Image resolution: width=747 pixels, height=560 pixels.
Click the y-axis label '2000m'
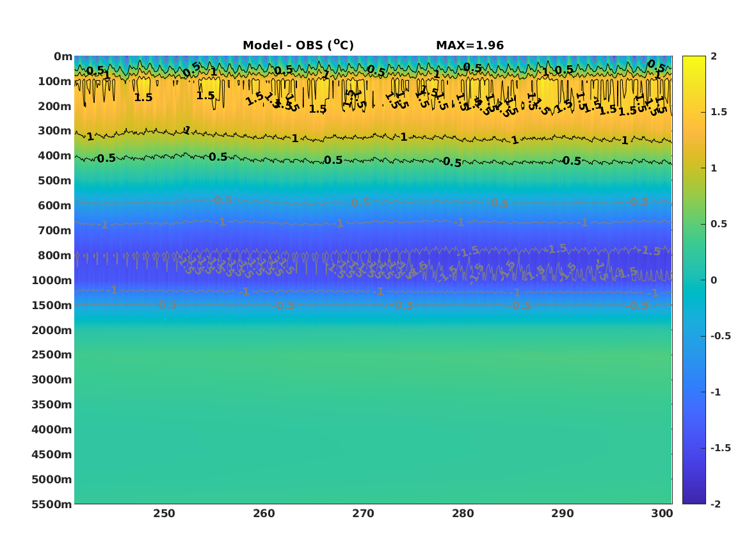52,330
